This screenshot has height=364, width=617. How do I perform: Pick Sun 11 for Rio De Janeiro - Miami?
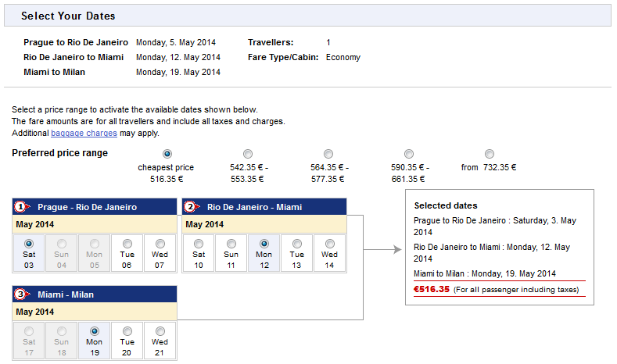[x=231, y=244]
